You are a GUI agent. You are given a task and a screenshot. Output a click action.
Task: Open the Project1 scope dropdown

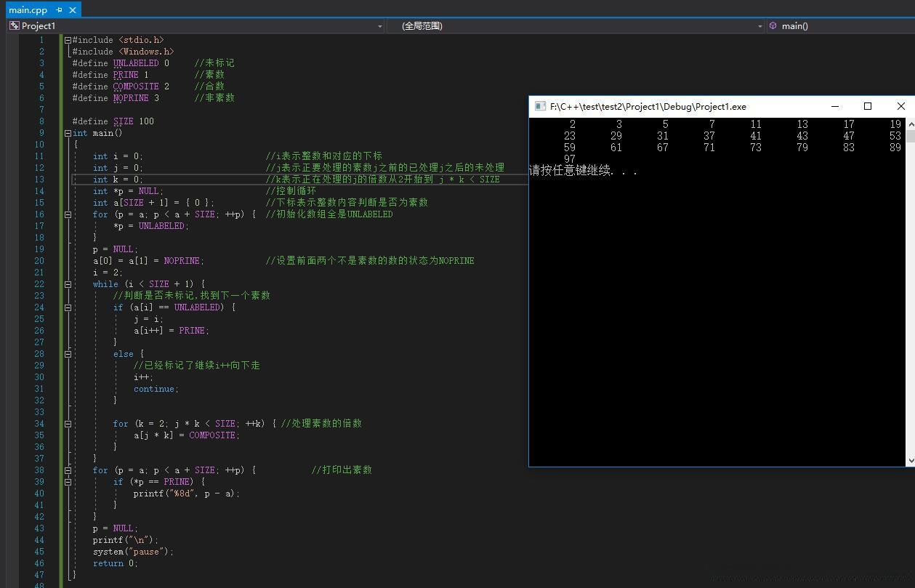tap(379, 26)
